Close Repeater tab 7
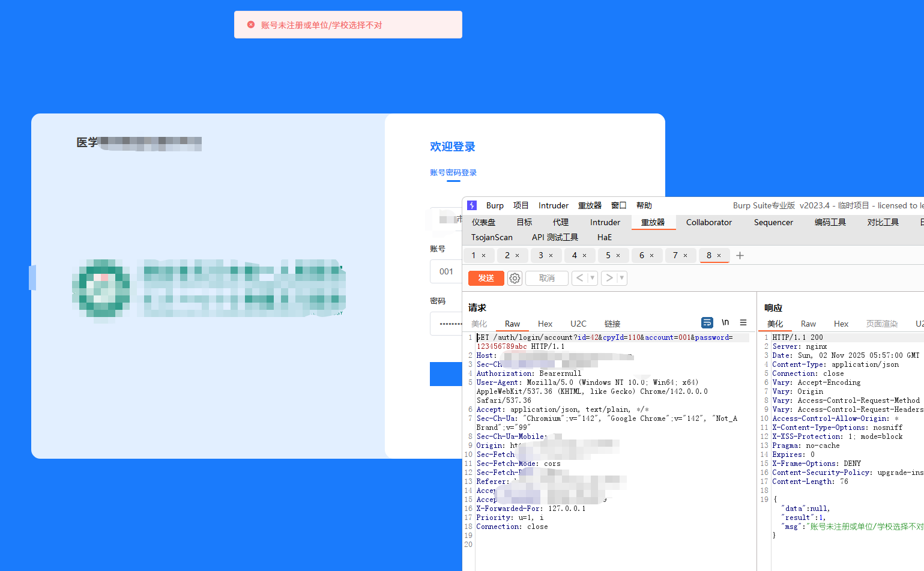The width and height of the screenshot is (924, 571). click(686, 256)
